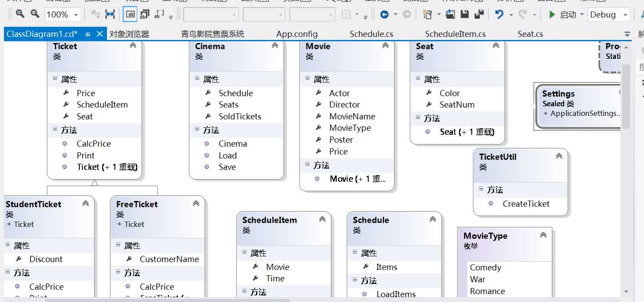Toggle display name only (ab) button
Image resolution: width=644 pixels, height=302 pixels.
[130, 14]
